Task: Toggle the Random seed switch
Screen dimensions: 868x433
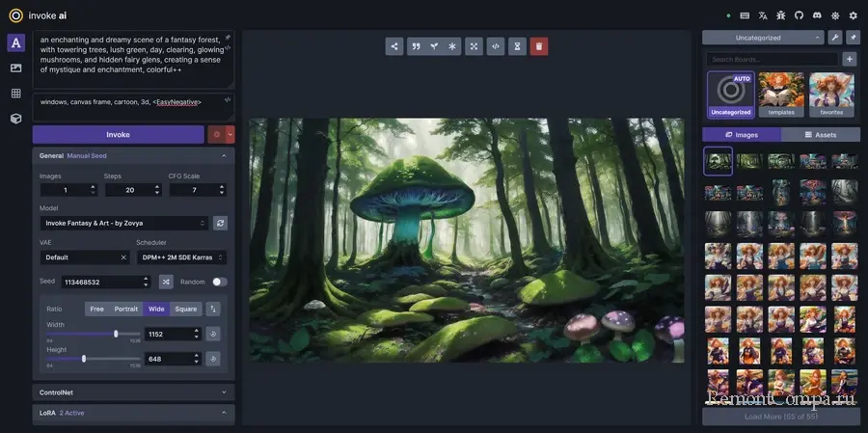Action: [219, 282]
